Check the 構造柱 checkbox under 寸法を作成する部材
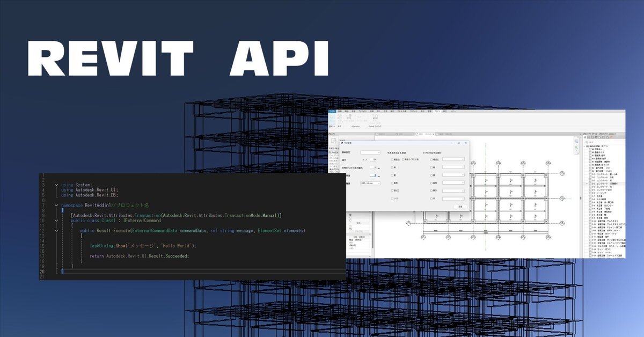This screenshot has height=337, width=644. (392, 159)
